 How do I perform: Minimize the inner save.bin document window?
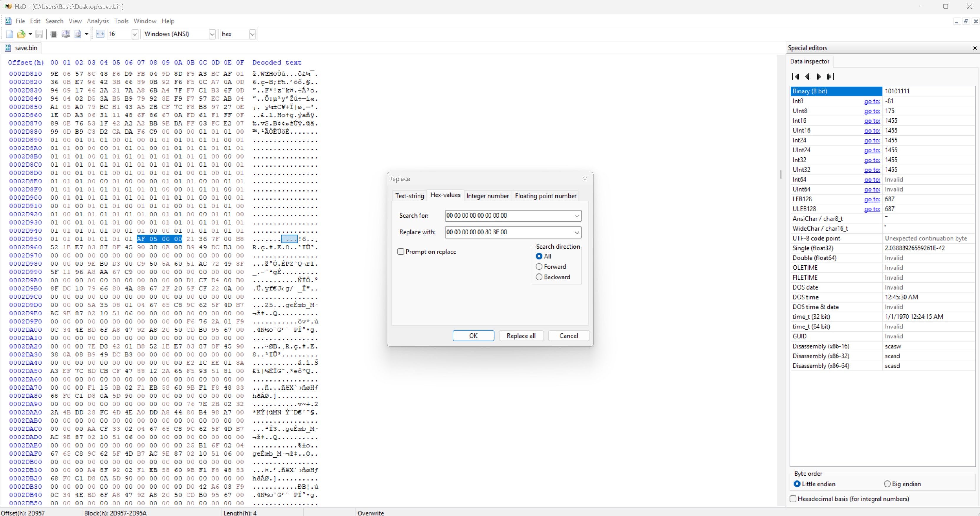click(957, 21)
